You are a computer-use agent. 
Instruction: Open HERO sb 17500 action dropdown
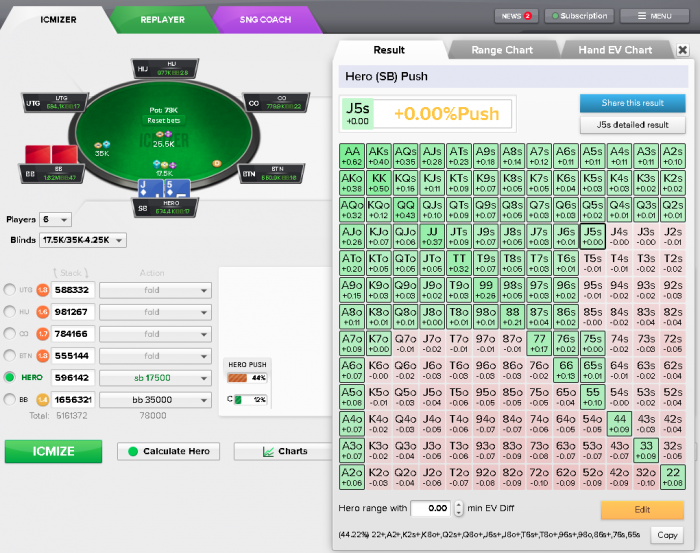coord(155,378)
